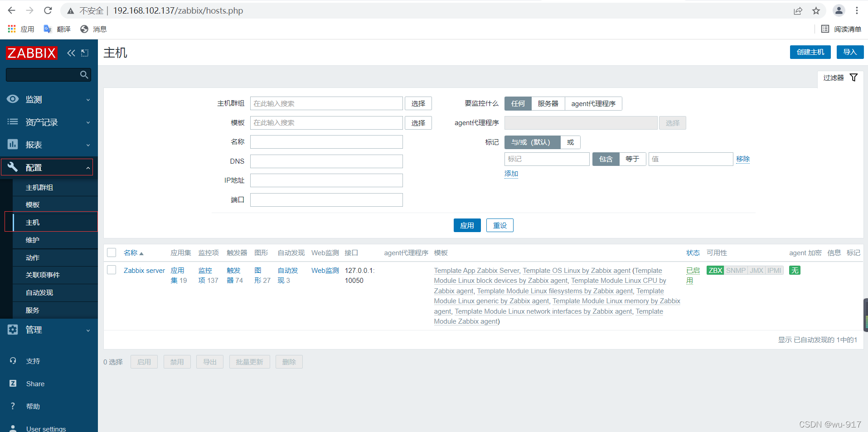Viewport: 868px width, 432px height.
Task: Expand the 管理 menu chevron
Action: point(88,330)
